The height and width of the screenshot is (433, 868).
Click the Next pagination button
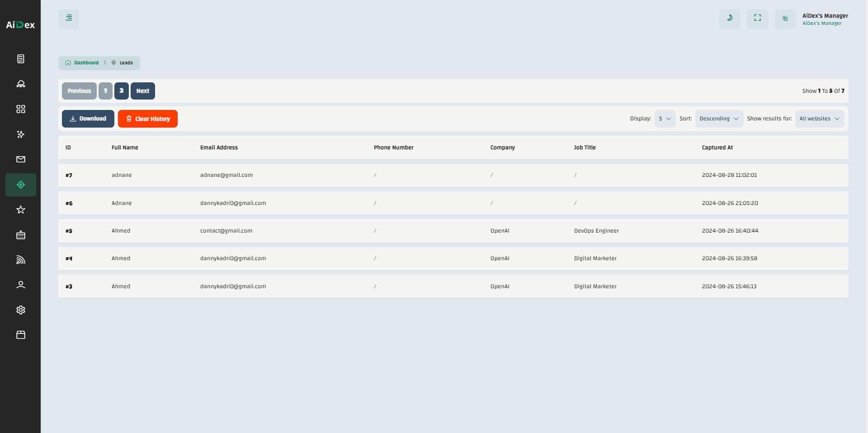pyautogui.click(x=142, y=91)
